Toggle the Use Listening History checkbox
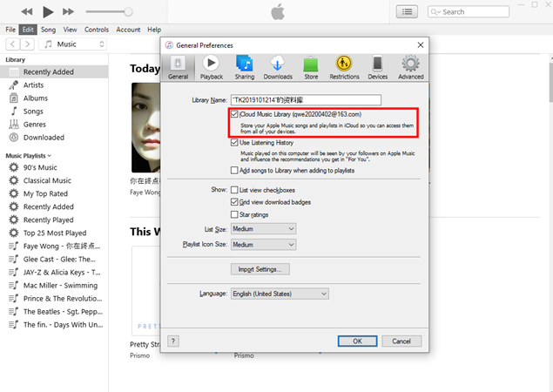553x392 pixels. (234, 143)
